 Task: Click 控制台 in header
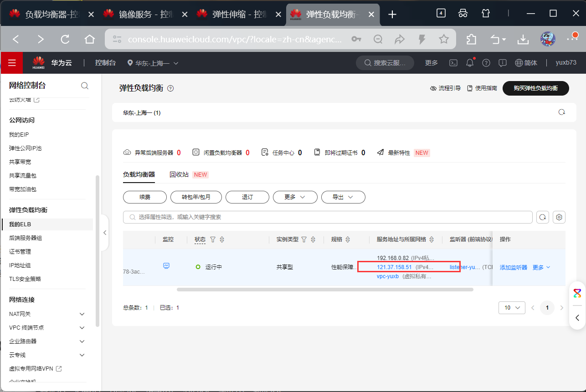(105, 63)
